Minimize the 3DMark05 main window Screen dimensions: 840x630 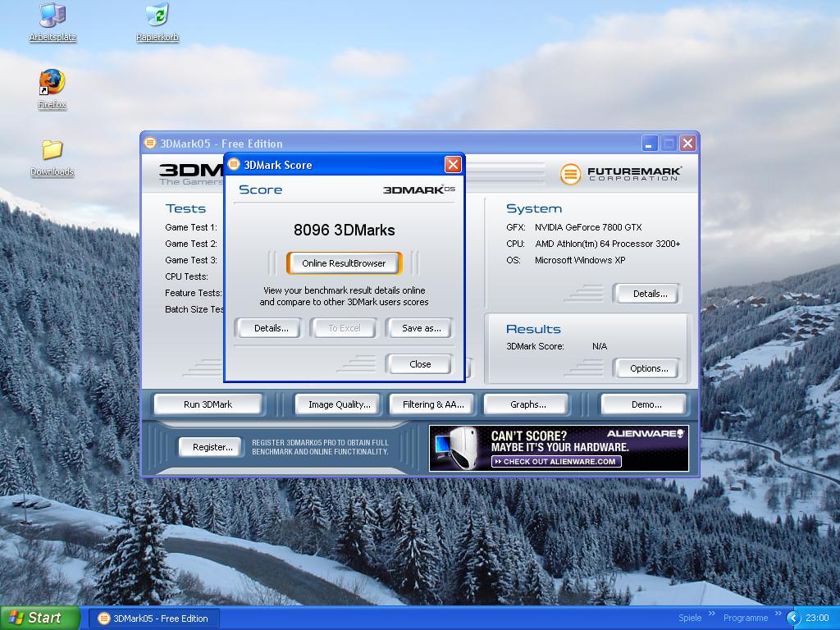[x=650, y=143]
